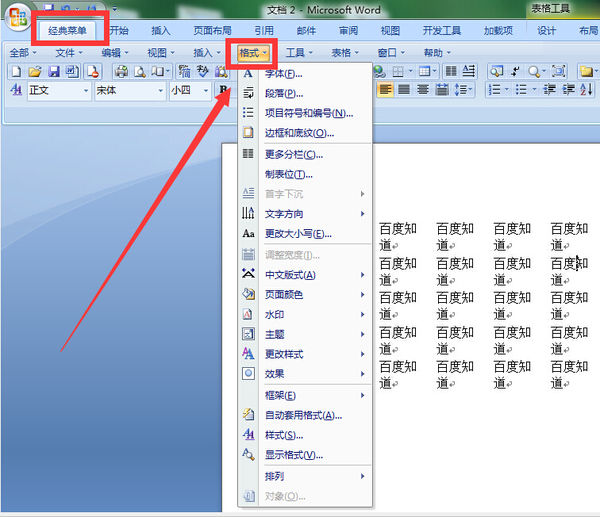Expand the 水印 submenu
The height and width of the screenshot is (517, 600).
(305, 315)
